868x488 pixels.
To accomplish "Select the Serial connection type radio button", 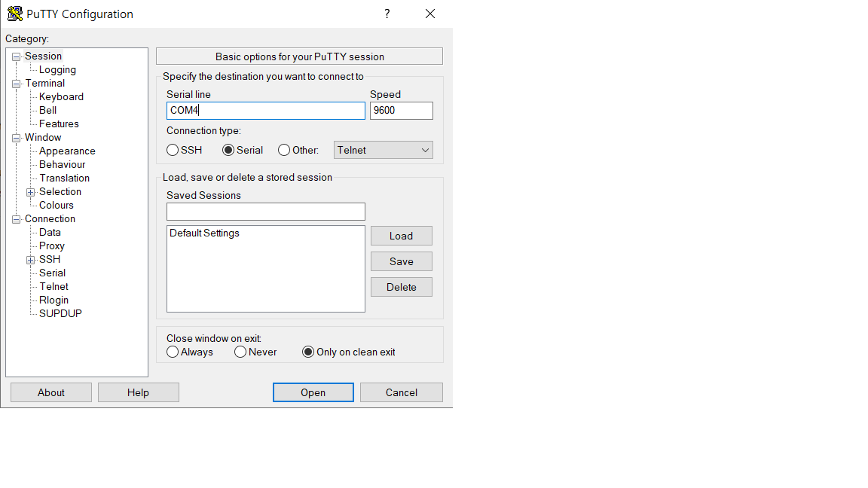I will tap(228, 150).
